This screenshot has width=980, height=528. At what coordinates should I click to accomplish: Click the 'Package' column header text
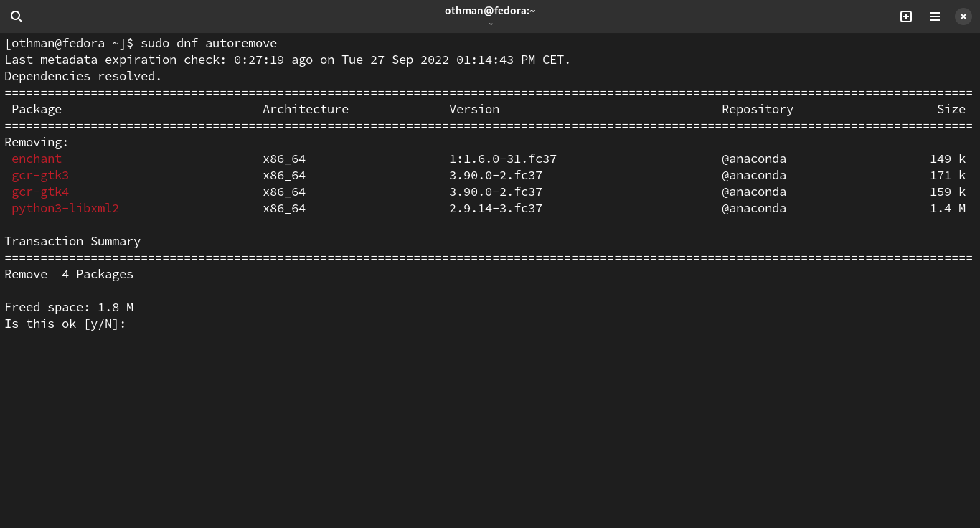pyautogui.click(x=37, y=109)
